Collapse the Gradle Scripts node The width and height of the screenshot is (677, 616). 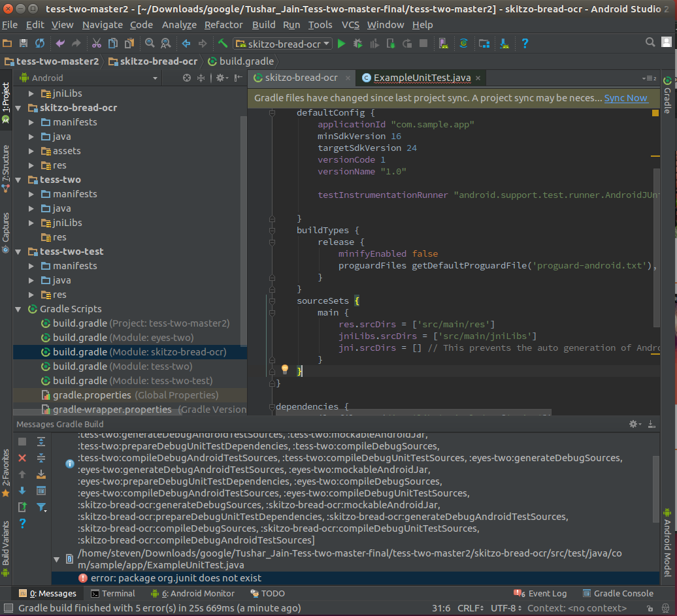18,309
